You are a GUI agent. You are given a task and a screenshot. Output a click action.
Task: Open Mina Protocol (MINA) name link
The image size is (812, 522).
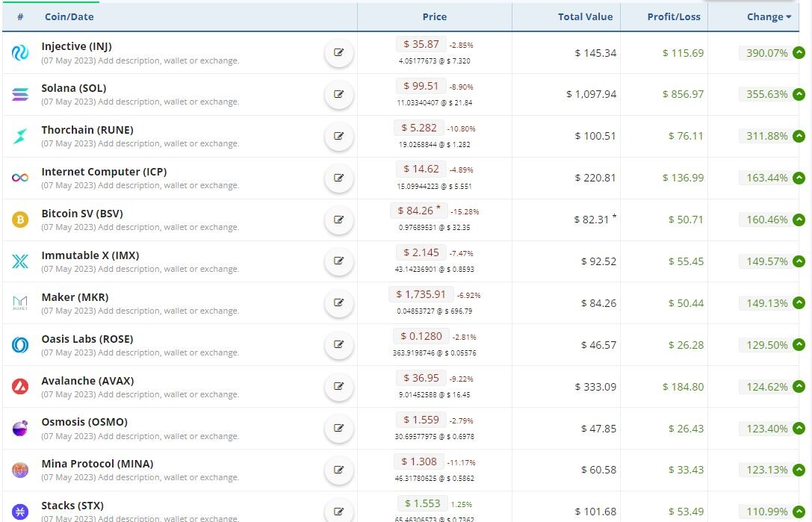coord(97,464)
